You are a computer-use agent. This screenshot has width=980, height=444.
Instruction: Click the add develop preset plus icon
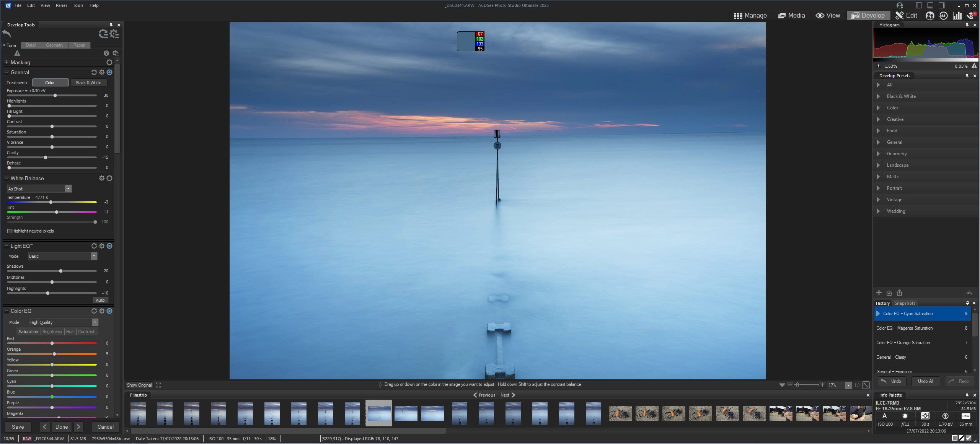tap(879, 293)
